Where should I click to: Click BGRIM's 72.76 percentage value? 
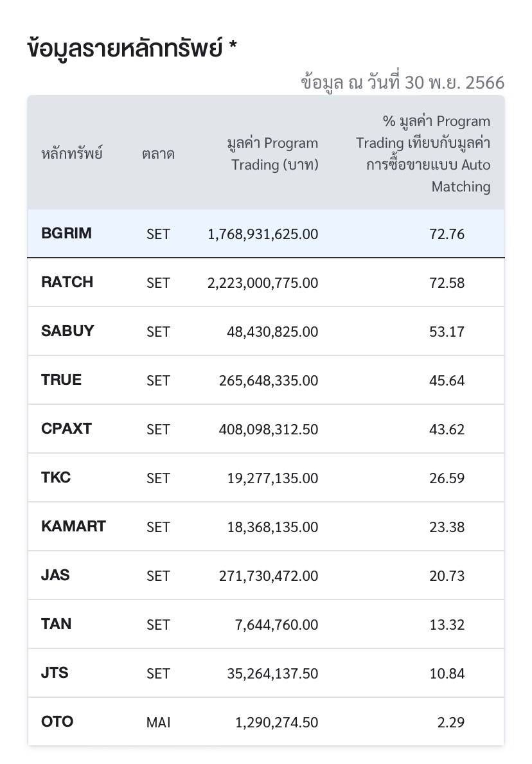(447, 234)
